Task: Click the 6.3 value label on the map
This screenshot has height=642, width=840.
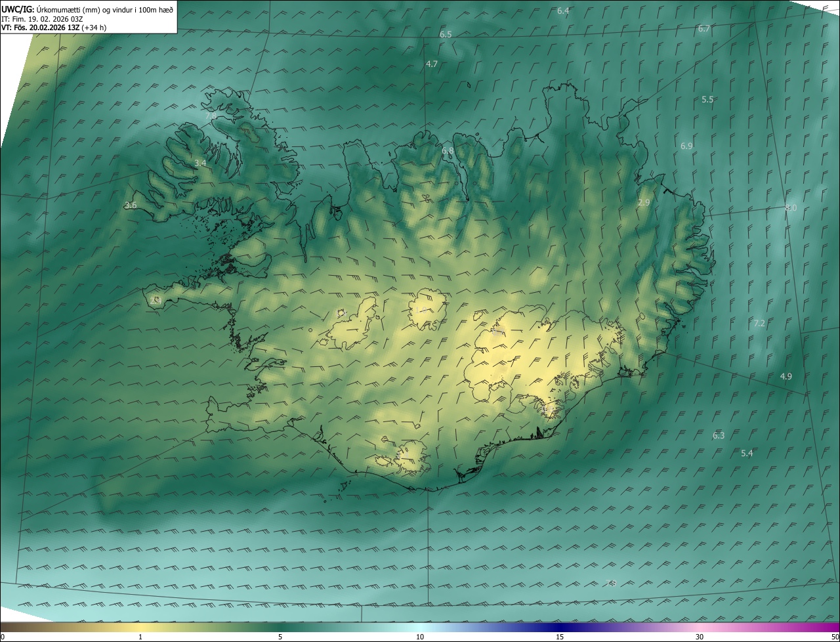Action: (x=719, y=435)
